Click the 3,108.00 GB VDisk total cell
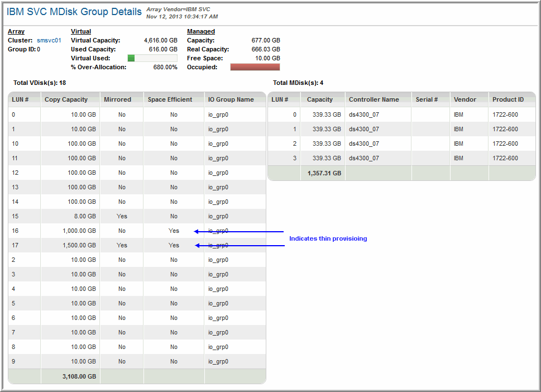 [x=79, y=376]
